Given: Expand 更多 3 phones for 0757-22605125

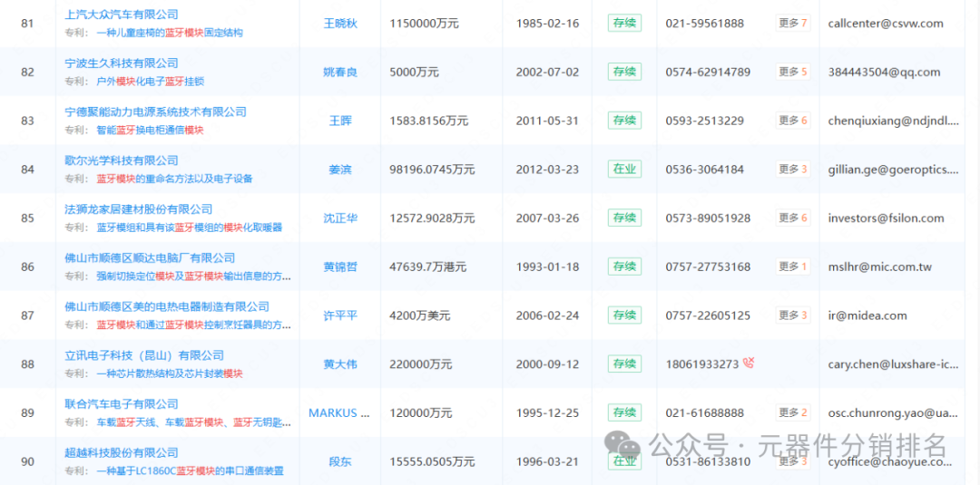Looking at the screenshot, I should [x=793, y=315].
